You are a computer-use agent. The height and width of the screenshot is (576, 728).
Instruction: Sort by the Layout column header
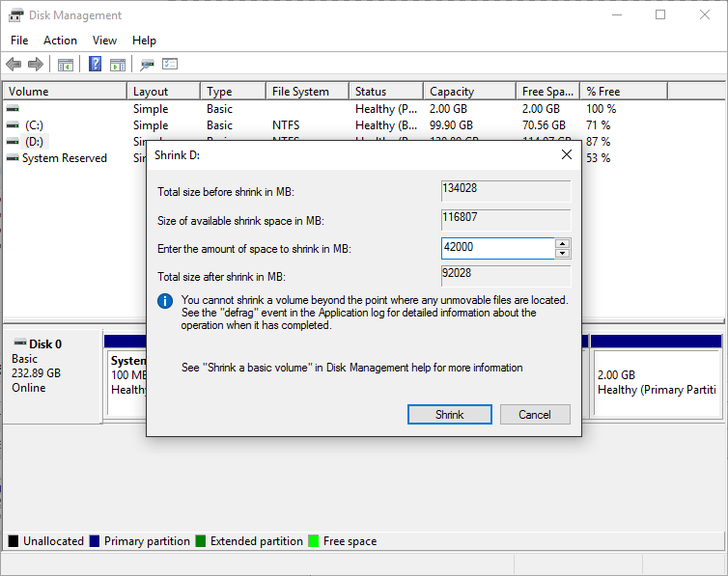tap(164, 92)
